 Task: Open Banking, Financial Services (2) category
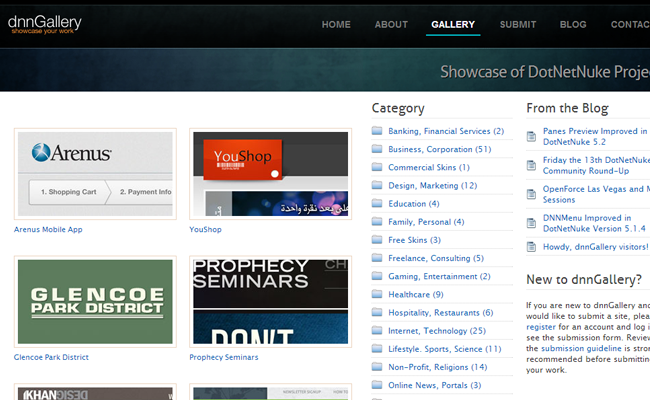tap(446, 131)
